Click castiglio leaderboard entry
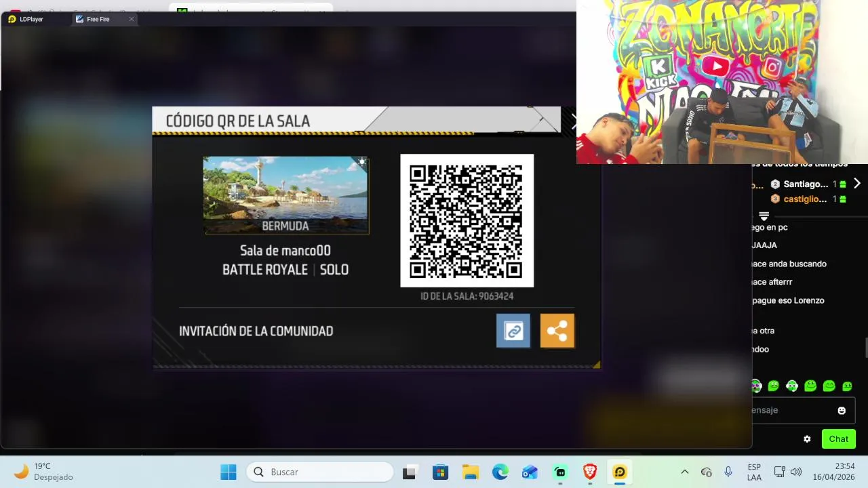868x488 pixels. tap(808, 199)
